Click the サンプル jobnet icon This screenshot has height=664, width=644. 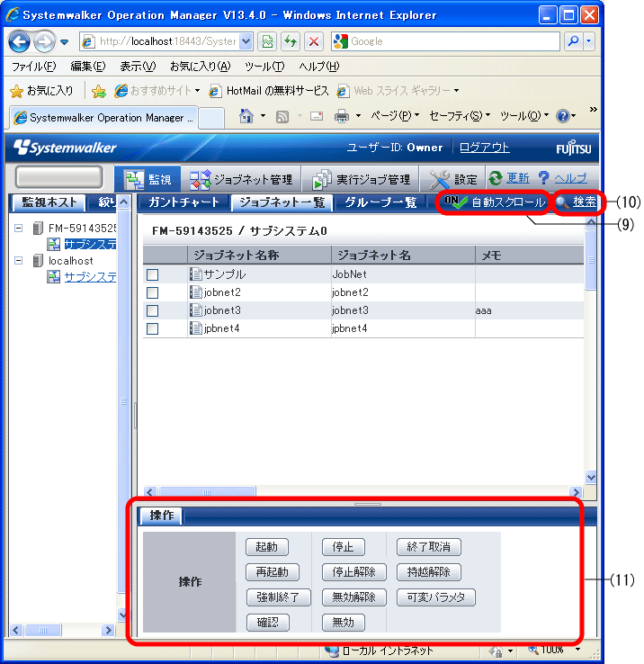click(195, 274)
